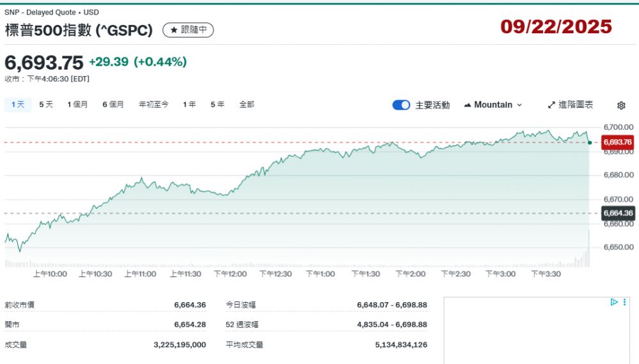The height and width of the screenshot is (364, 639).
Task: Select the 5年 range tab
Action: click(217, 105)
